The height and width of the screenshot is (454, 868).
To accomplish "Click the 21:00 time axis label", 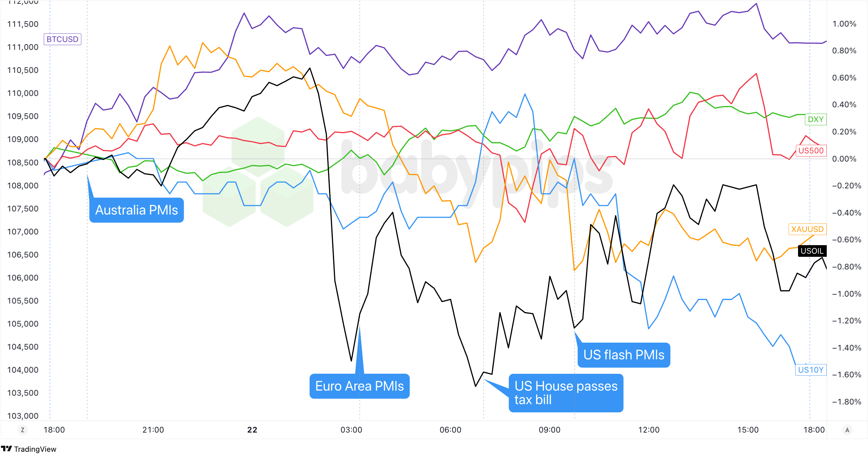I will click(x=153, y=430).
